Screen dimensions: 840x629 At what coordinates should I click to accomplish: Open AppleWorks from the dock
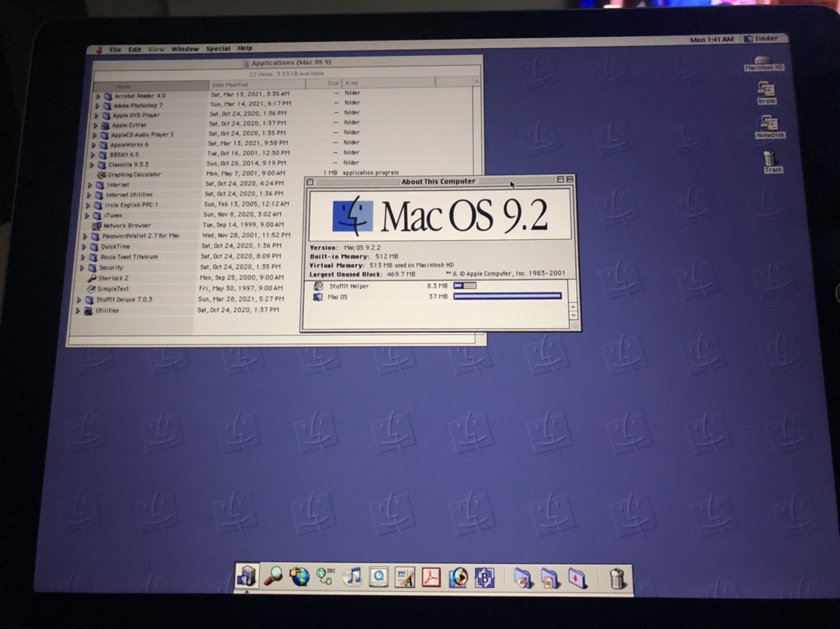pyautogui.click(x=405, y=577)
